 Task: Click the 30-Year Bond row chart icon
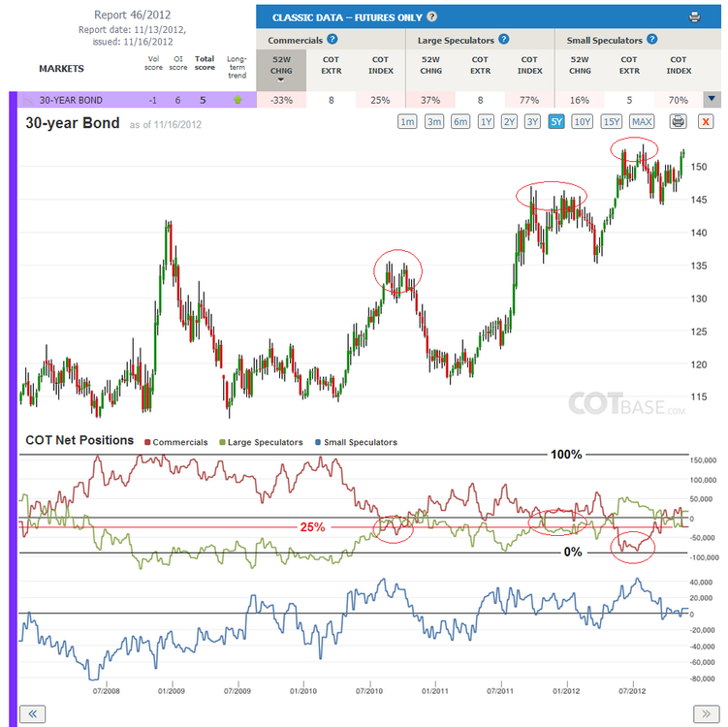(x=29, y=100)
